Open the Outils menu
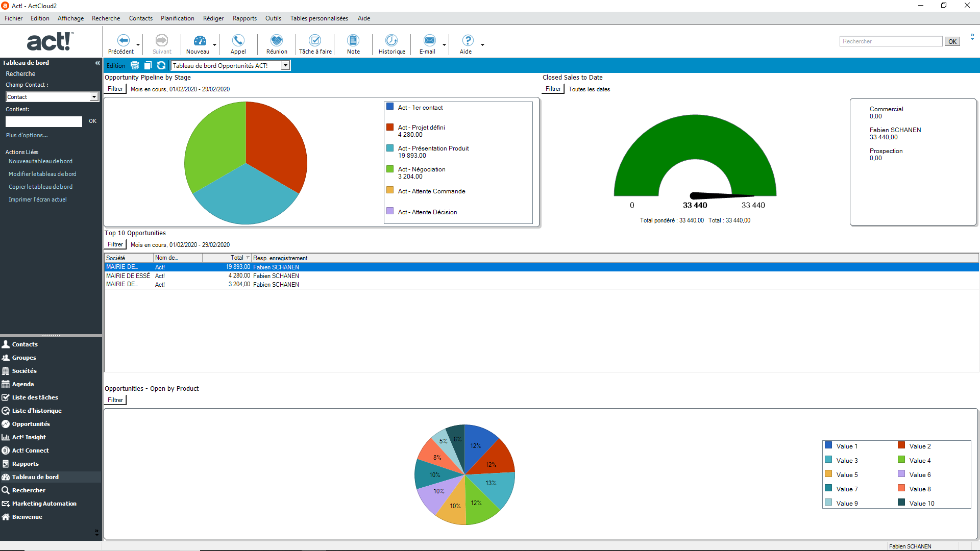The width and height of the screenshot is (980, 551). coord(273,18)
